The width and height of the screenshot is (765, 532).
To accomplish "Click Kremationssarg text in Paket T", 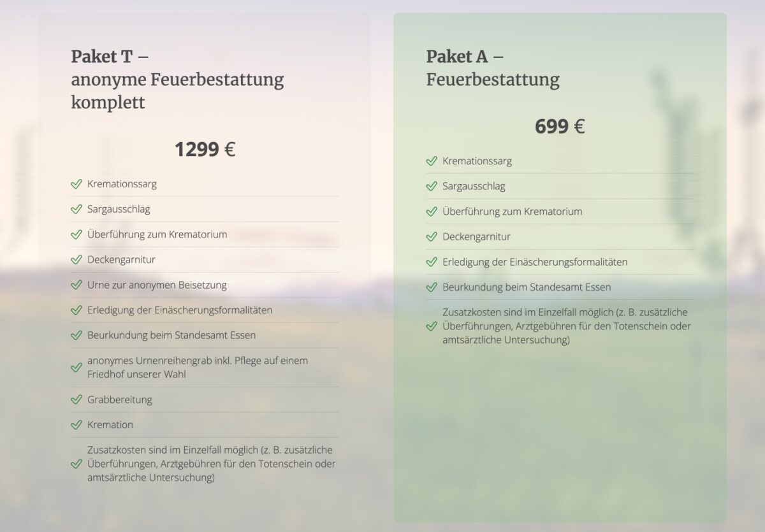I will click(x=122, y=184).
